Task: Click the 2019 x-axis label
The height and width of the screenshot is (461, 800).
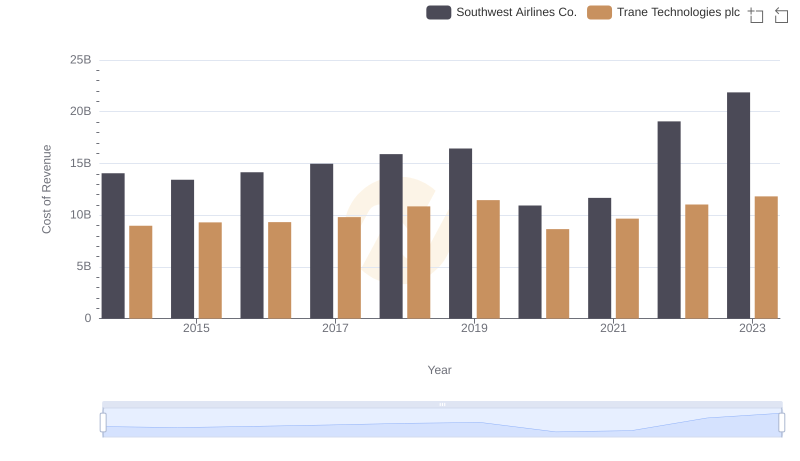Action: 474,328
